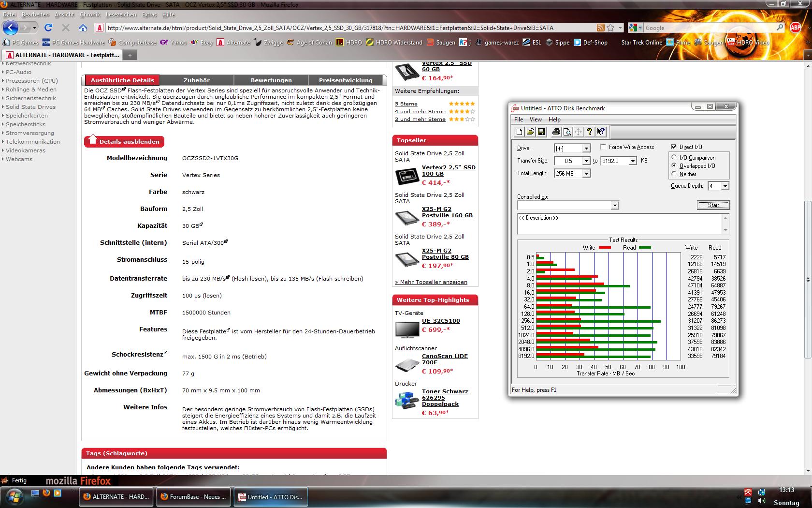Image resolution: width=812 pixels, height=508 pixels.
Task: Click the question mark About icon
Action: pyautogui.click(x=589, y=132)
